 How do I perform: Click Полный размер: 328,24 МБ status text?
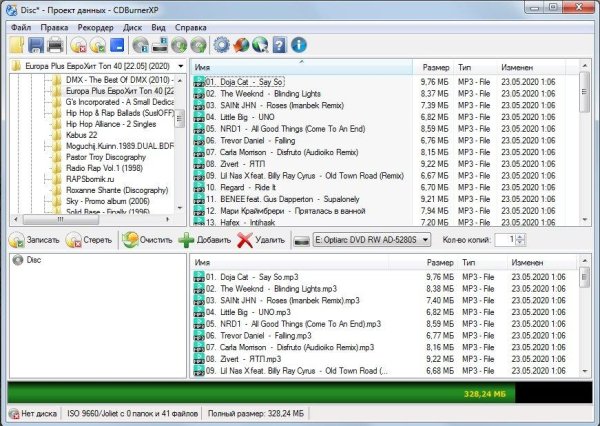pos(256,414)
